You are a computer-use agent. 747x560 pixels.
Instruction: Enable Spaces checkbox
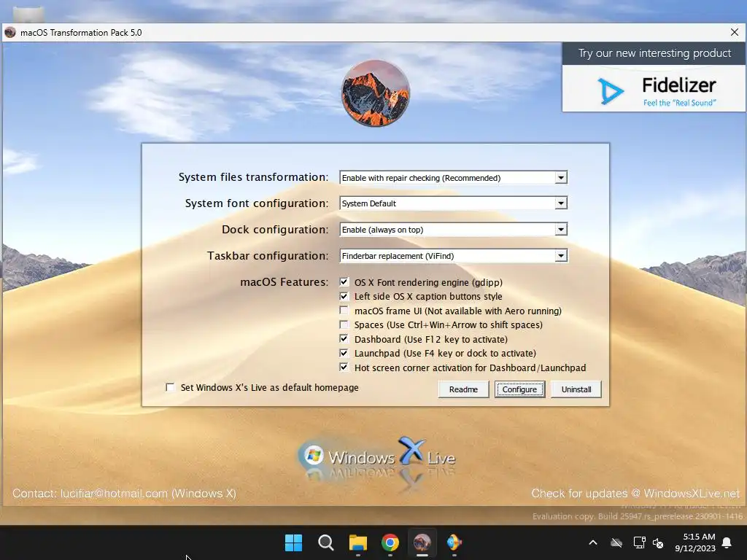point(344,324)
